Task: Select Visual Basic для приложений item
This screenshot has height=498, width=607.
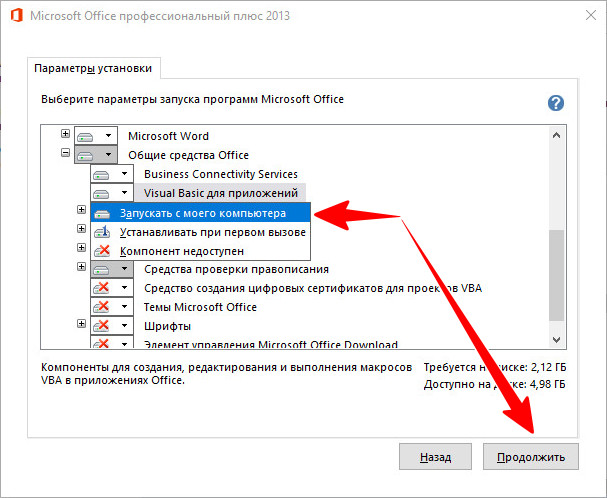Action: 221,193
